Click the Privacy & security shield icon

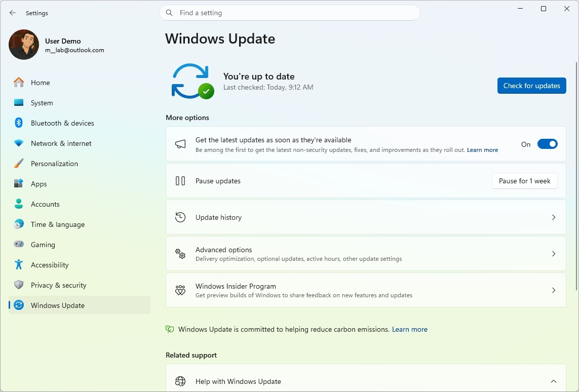coord(18,285)
